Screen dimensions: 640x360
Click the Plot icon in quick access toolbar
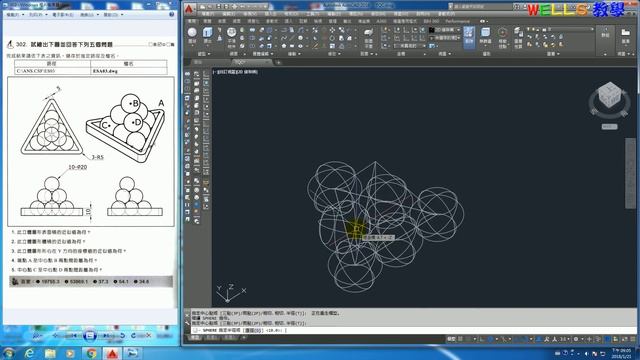tap(235, 7)
